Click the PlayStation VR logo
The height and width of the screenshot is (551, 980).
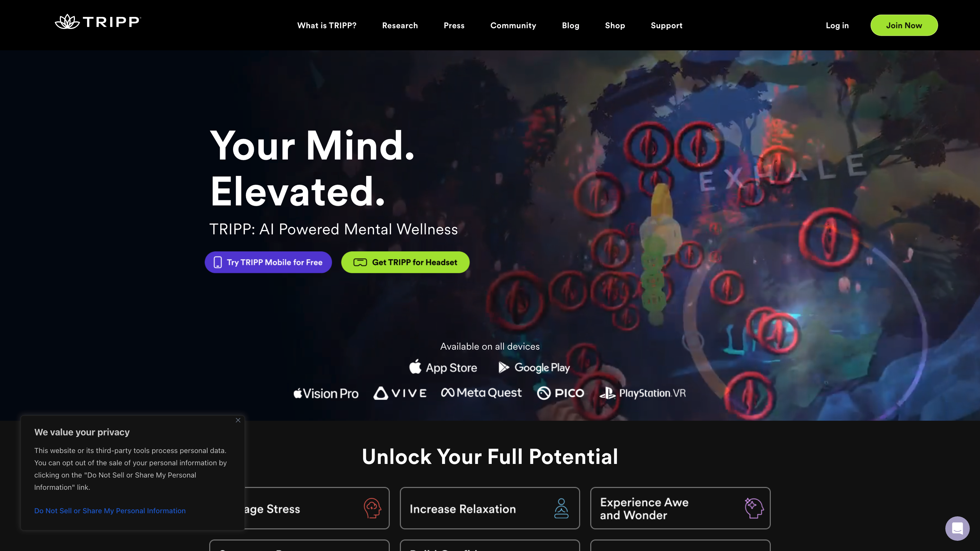click(642, 393)
